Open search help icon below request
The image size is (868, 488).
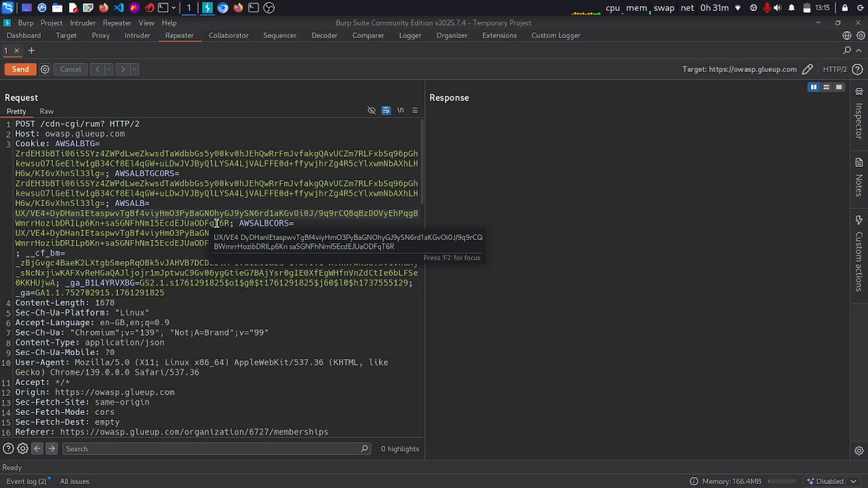click(x=9, y=448)
